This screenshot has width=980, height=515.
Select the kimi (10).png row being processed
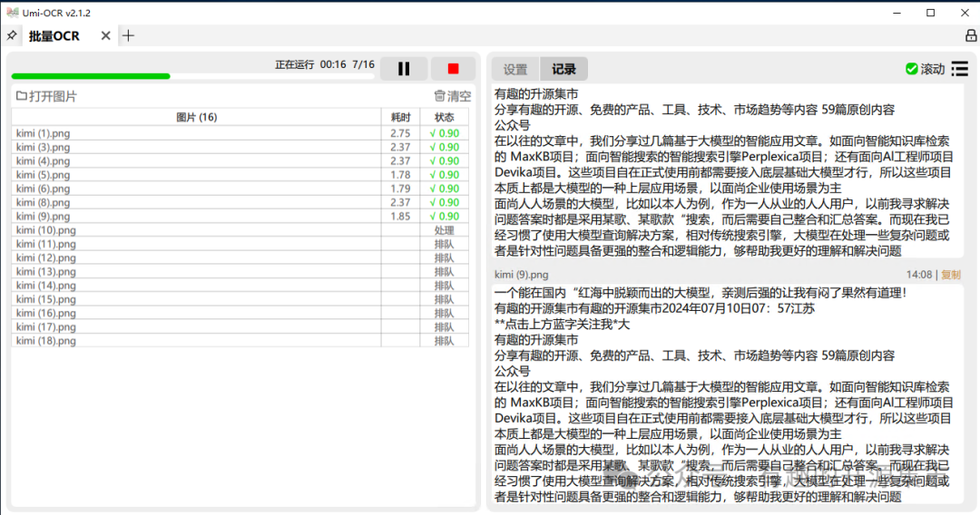[x=46, y=230]
